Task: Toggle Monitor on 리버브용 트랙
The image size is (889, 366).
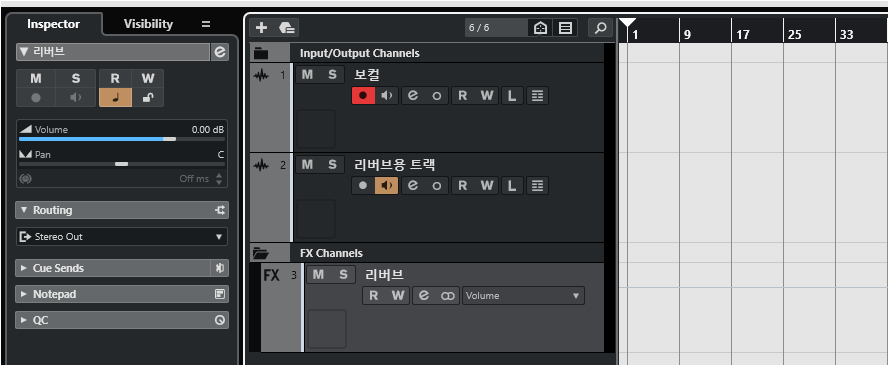Action: click(387, 186)
